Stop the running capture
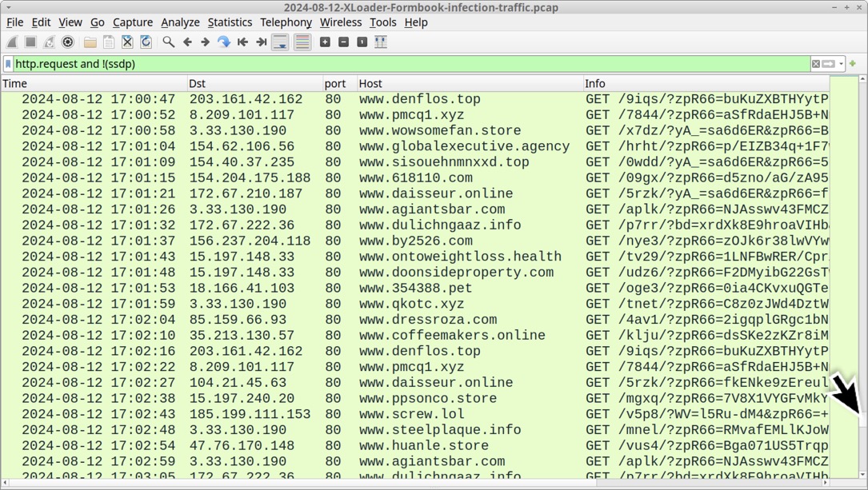868x490 pixels. point(30,42)
